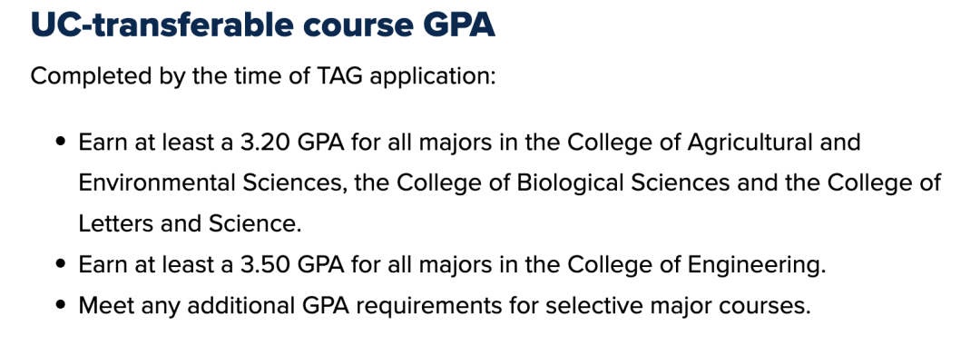The height and width of the screenshot is (346, 980).
Task: Click 'for all majors' in the first bullet
Action: (422, 142)
